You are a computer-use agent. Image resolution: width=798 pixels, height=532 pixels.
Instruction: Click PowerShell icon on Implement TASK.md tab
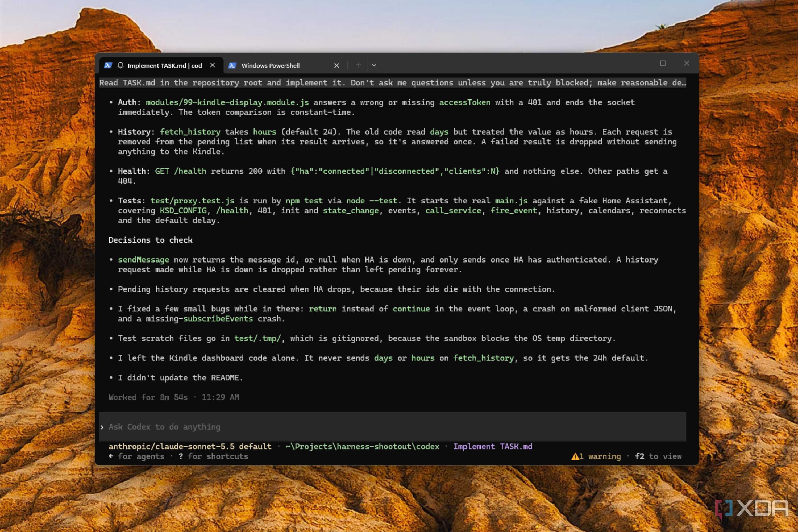108,65
